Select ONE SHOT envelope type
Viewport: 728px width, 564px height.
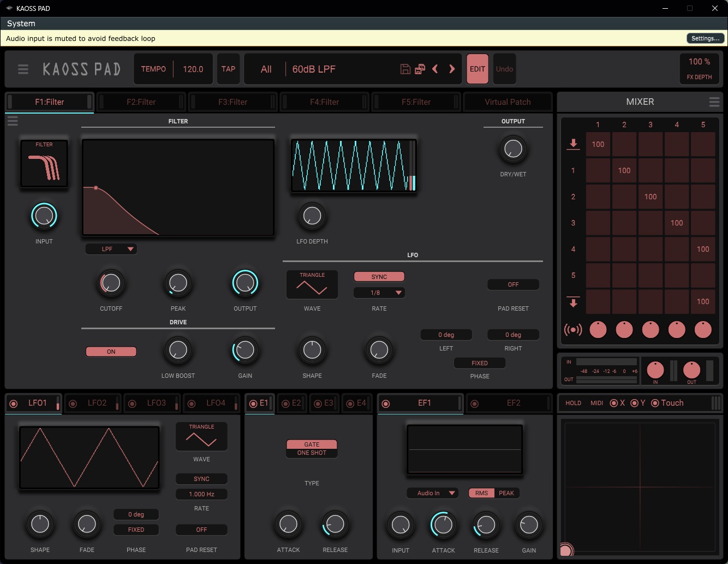point(312,453)
